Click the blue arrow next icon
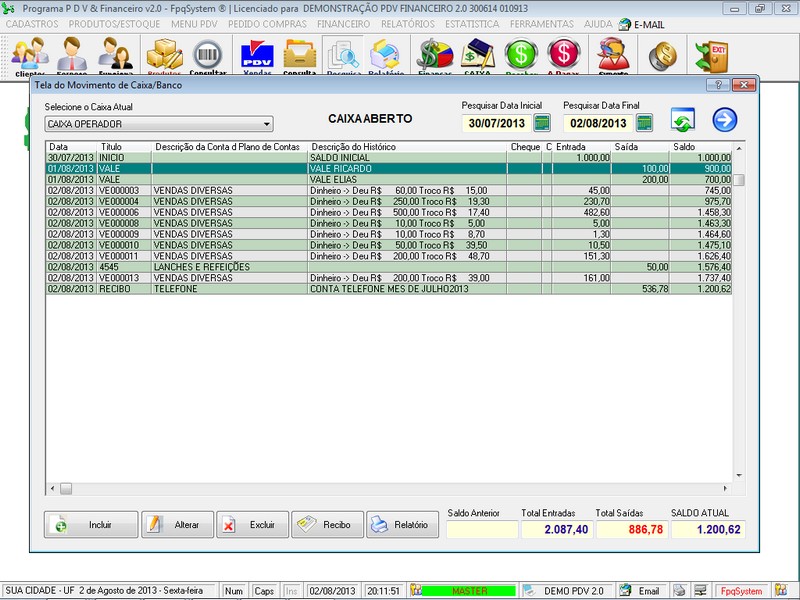 [724, 121]
